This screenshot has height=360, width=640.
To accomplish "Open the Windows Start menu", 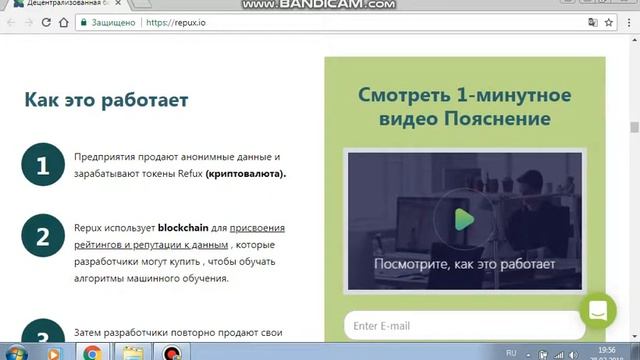I will tap(16, 353).
